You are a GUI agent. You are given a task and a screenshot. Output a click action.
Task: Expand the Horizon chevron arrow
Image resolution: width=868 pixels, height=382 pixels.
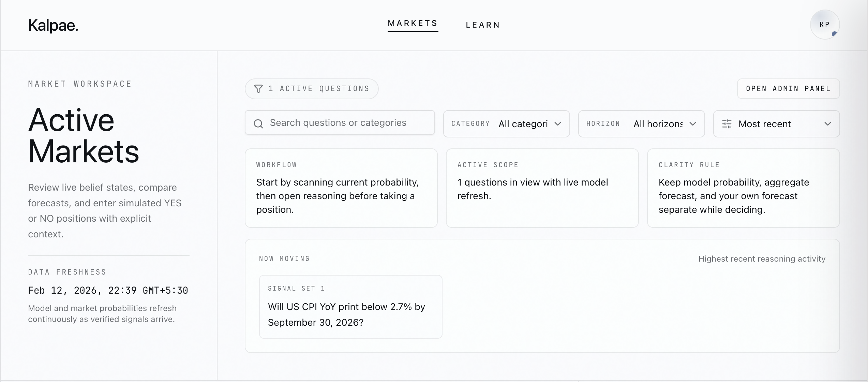tap(693, 124)
